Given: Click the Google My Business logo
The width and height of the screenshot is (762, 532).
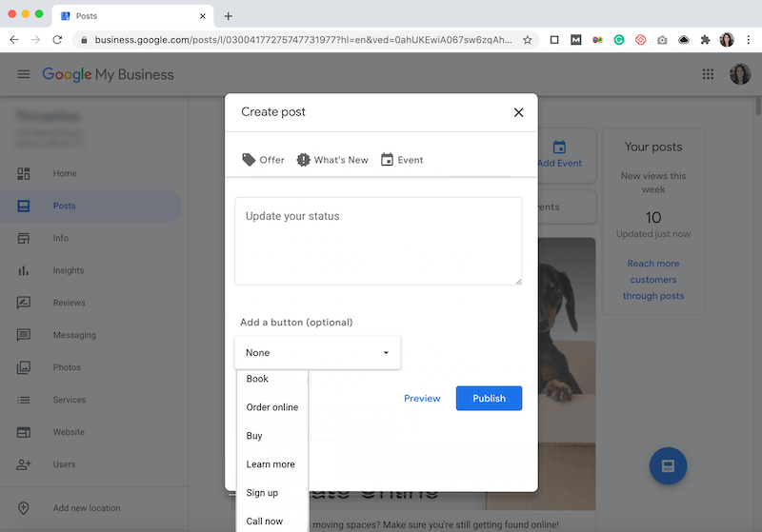Looking at the screenshot, I should point(108,74).
